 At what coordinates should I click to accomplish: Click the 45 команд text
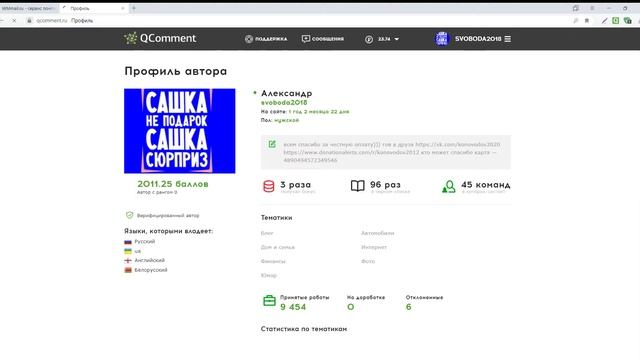pyautogui.click(x=486, y=185)
